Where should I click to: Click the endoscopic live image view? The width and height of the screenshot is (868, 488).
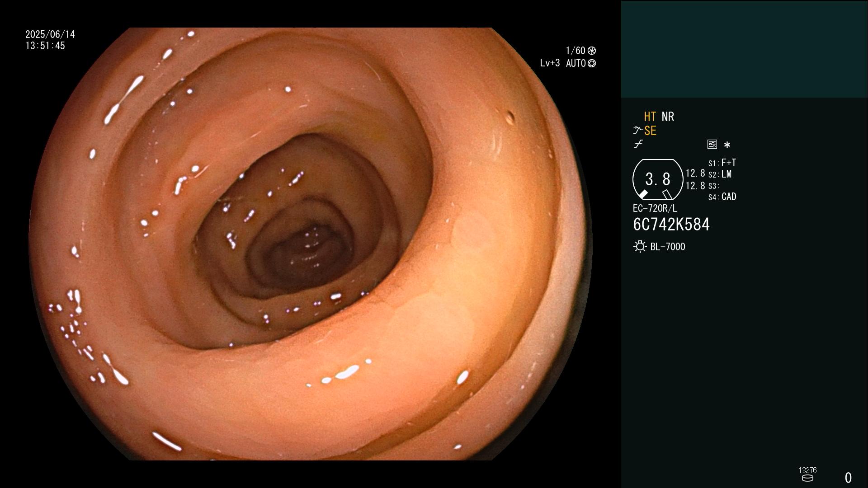(311, 244)
